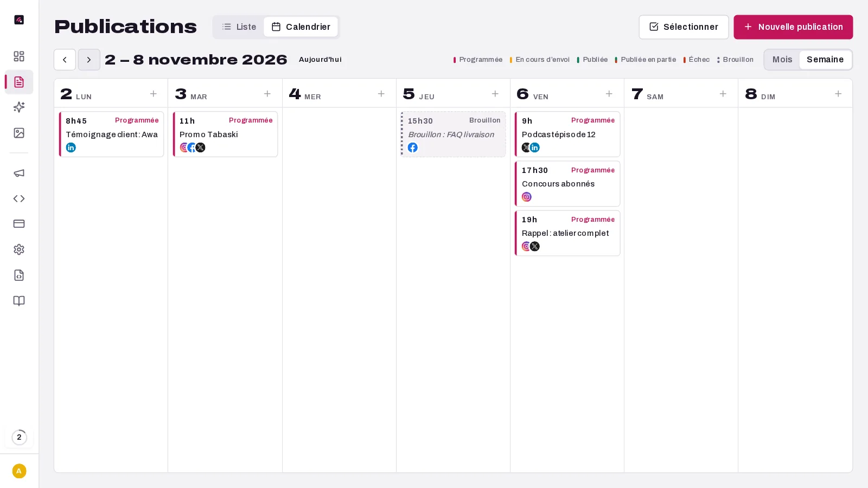Open the code file icon in sidebar
The width and height of the screenshot is (868, 488).
pos(19,275)
